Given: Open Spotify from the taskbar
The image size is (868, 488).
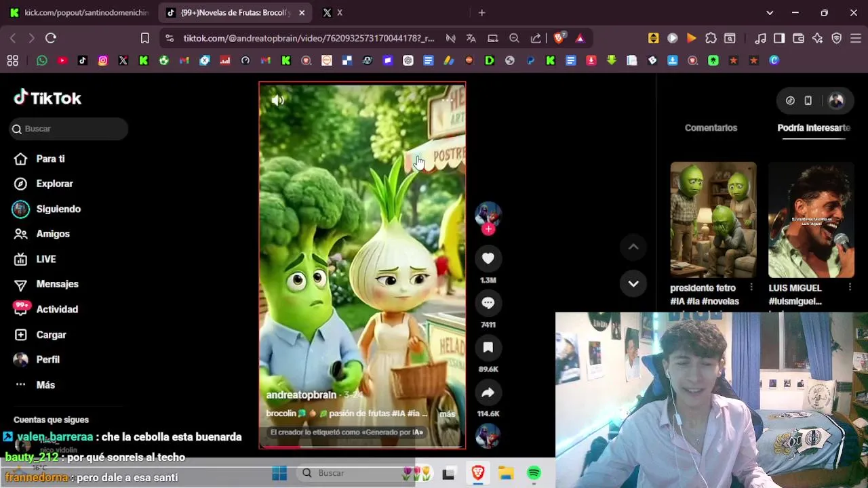Looking at the screenshot, I should point(534,473).
